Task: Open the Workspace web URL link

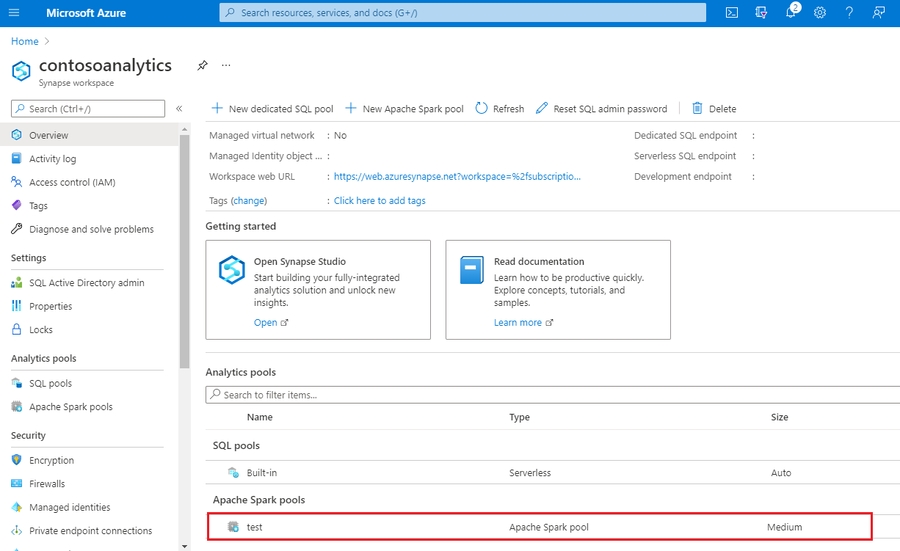Action: (457, 177)
